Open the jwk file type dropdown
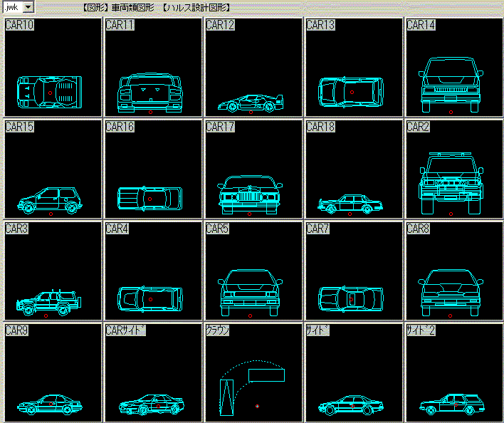 [x=28, y=7]
